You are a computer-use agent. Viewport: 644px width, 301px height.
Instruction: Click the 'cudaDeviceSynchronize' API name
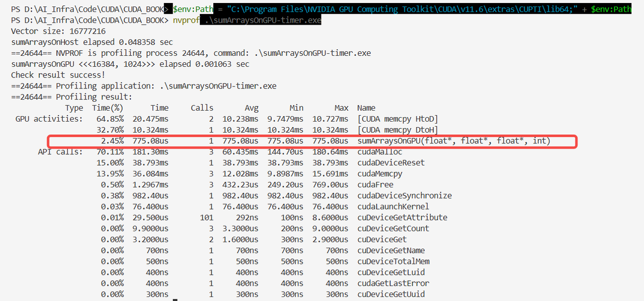pos(405,195)
